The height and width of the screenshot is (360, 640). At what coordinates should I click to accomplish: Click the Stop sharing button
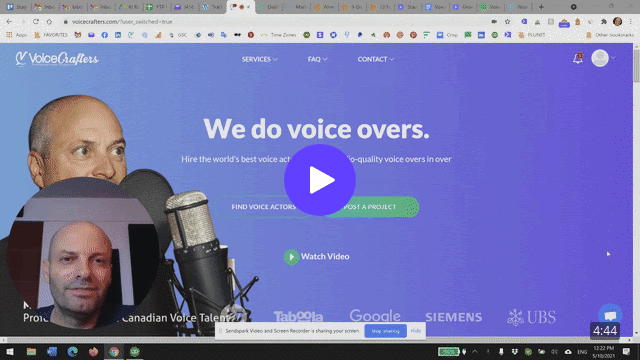[x=385, y=331]
